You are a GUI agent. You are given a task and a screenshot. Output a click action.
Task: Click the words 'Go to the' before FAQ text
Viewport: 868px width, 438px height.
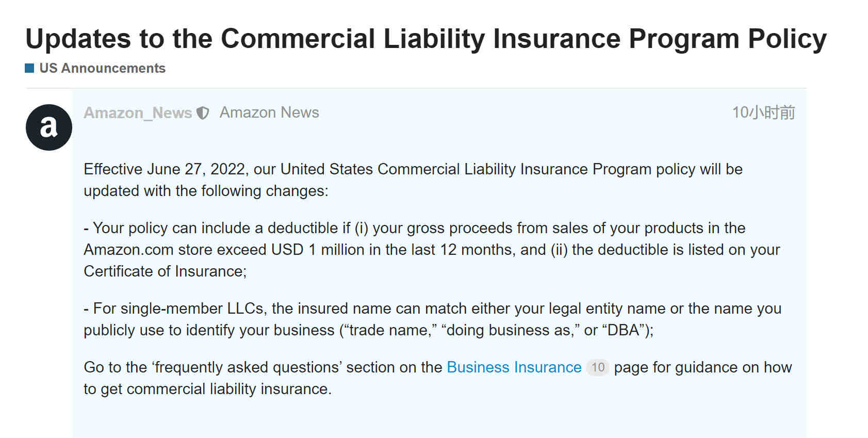point(116,367)
